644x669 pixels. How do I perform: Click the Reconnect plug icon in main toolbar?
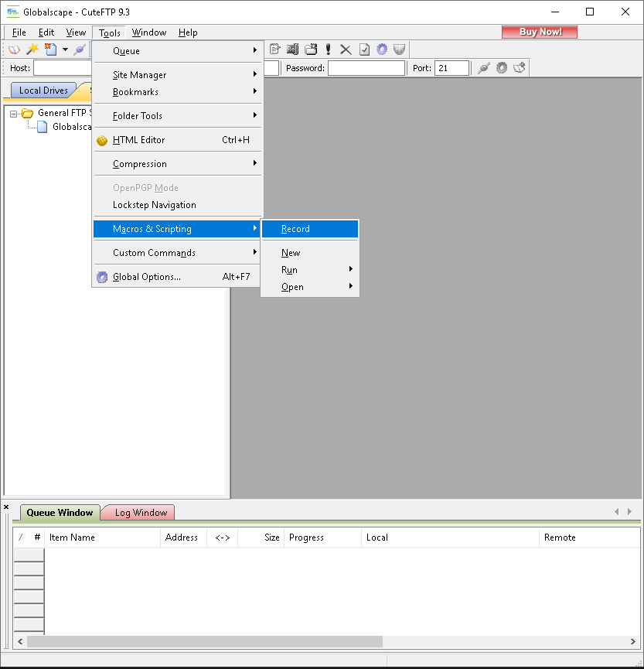click(80, 49)
